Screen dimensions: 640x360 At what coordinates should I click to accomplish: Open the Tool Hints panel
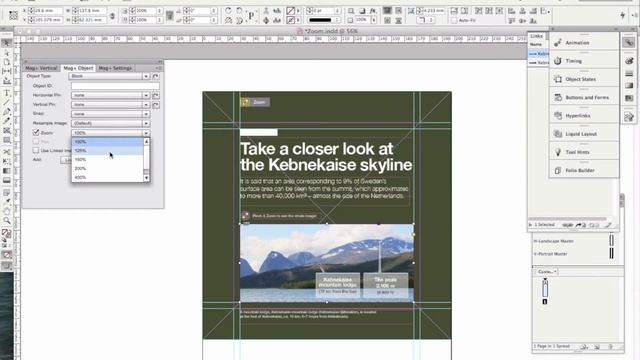tap(584, 152)
